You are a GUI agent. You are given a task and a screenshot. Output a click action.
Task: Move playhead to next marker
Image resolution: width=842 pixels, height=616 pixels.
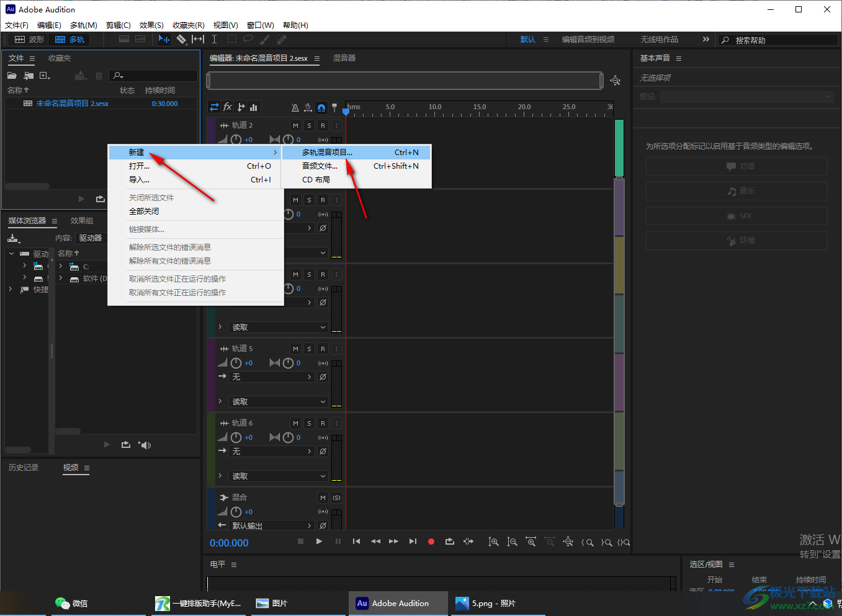click(x=413, y=542)
